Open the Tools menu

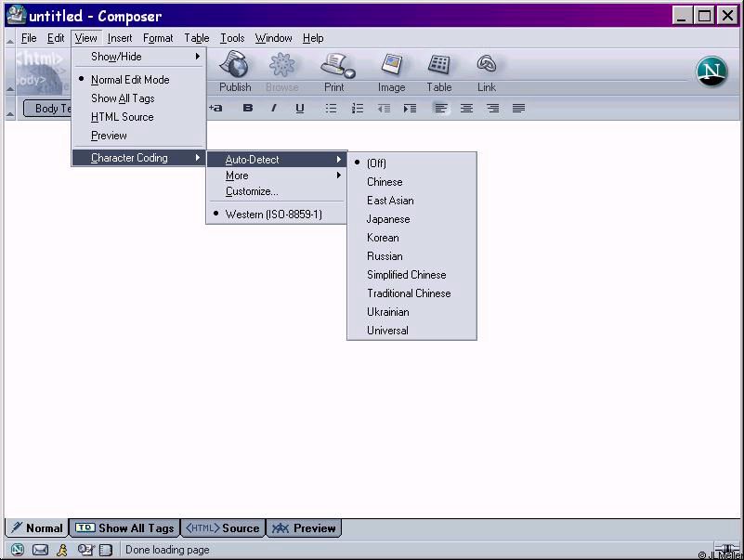pos(232,38)
